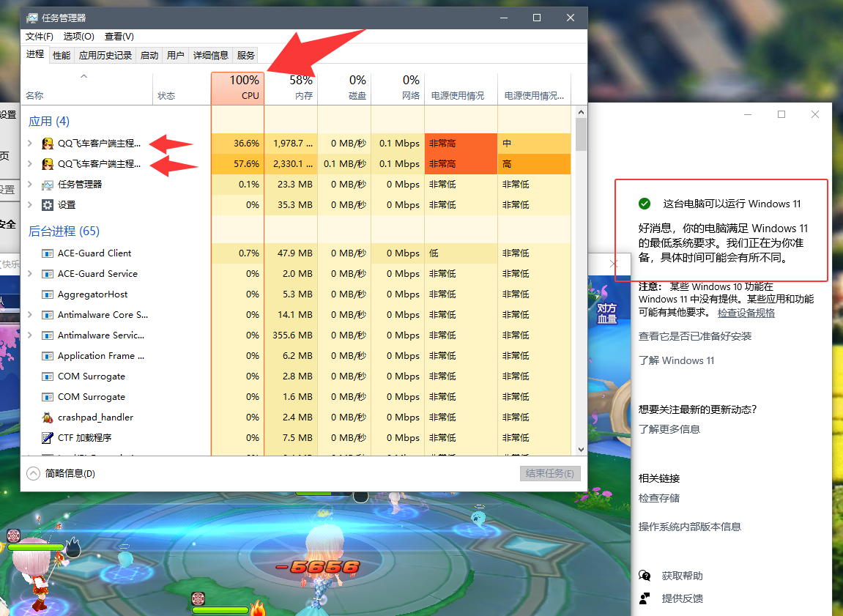843x616 pixels.
Task: Expand the Antimalware Servic... process
Action: [x=30, y=335]
